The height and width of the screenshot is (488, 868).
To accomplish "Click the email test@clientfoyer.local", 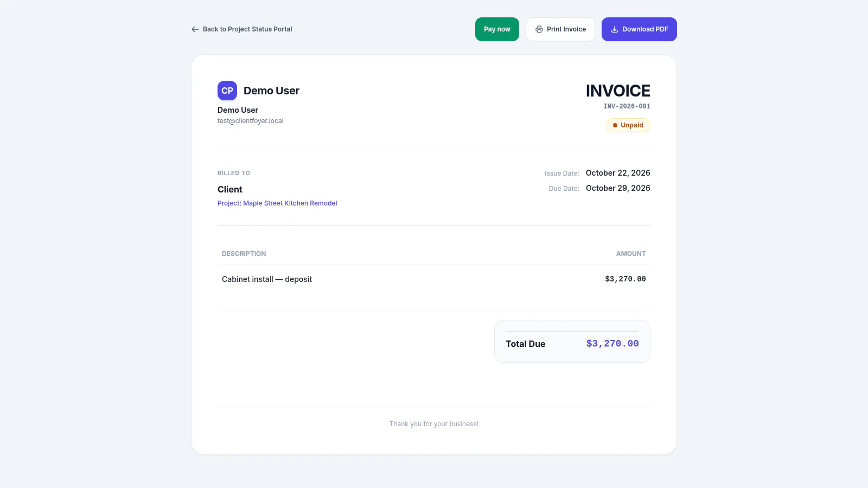I will pos(251,121).
